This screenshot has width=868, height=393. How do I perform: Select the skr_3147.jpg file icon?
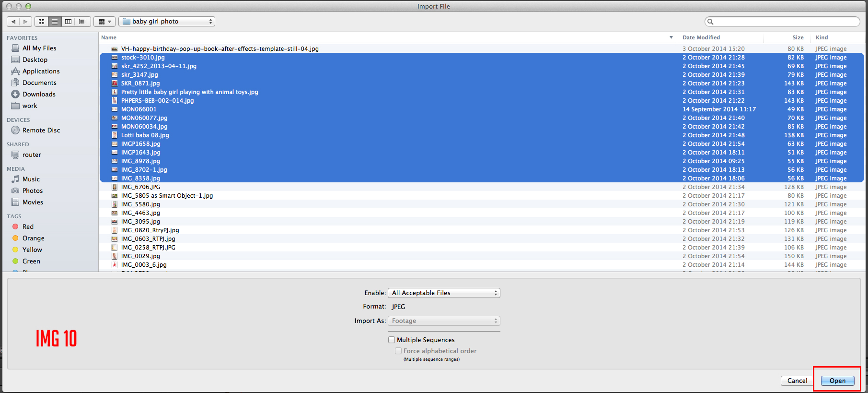(115, 74)
